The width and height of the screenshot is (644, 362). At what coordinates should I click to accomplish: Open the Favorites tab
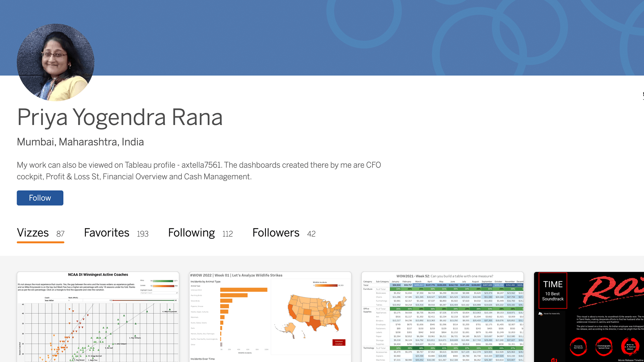(x=116, y=233)
